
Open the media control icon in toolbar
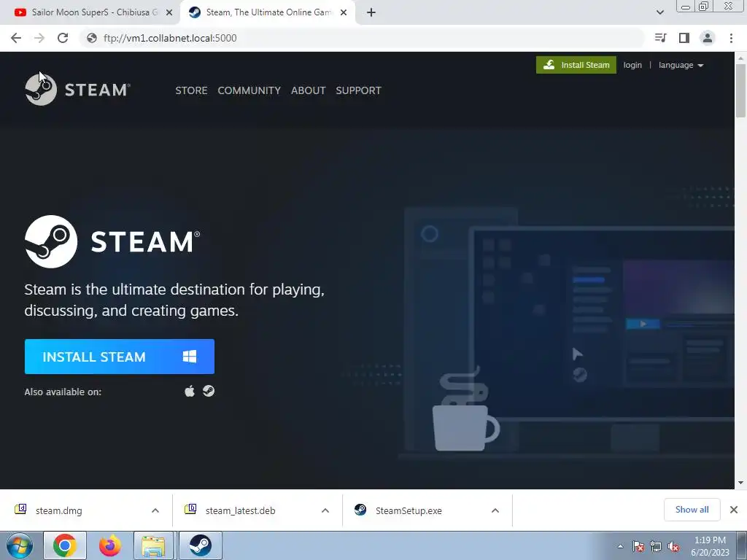point(660,38)
